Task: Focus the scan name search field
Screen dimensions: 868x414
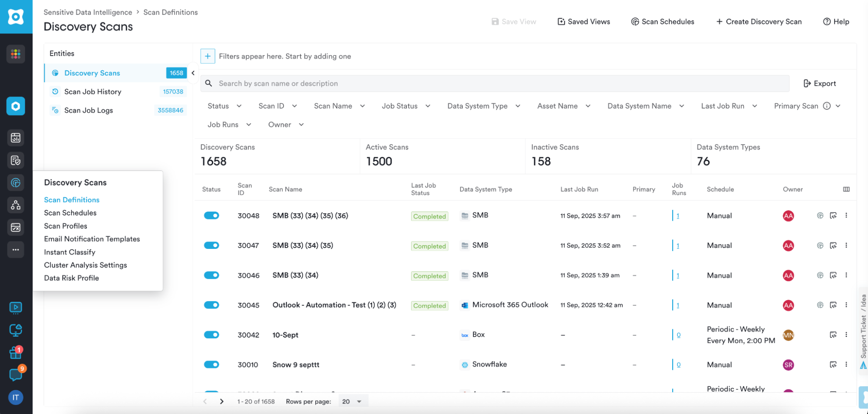Action: (495, 83)
